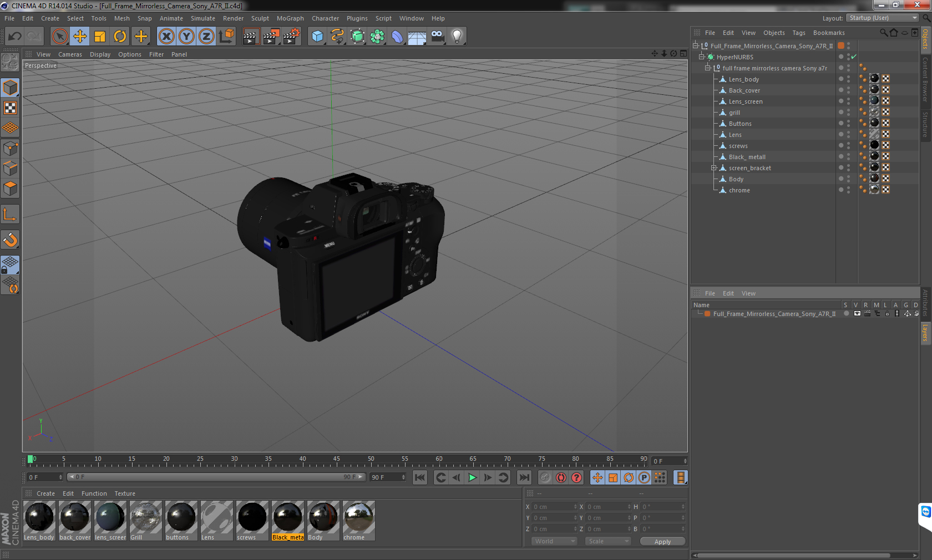
Task: Go to end of animation
Action: click(x=524, y=477)
